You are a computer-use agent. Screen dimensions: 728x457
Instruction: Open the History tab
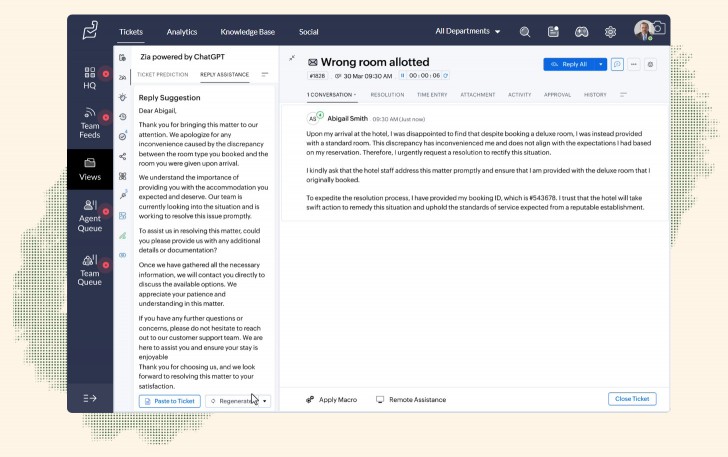click(x=595, y=95)
